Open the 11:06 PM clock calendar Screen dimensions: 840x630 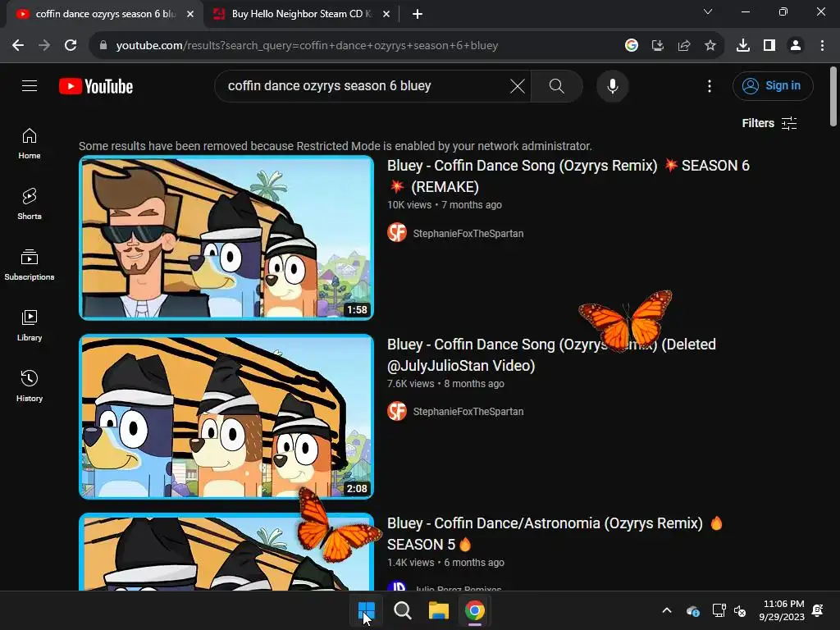pyautogui.click(x=782, y=610)
